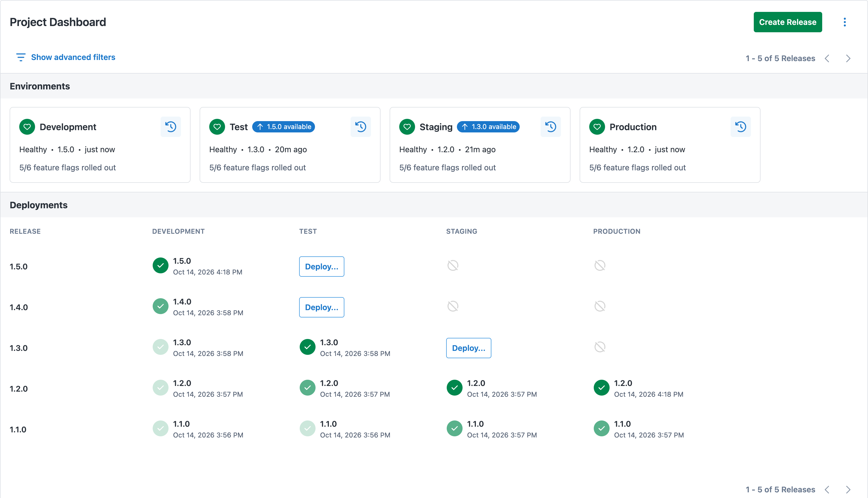Click Development healthy heart icon
This screenshot has height=498, width=868.
(x=27, y=127)
